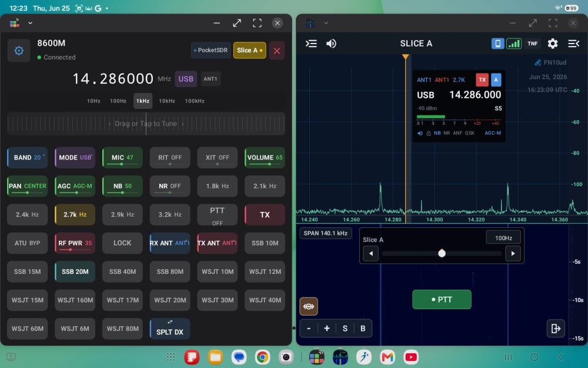Open app dropdown chevron in left window title bar

[31, 23]
